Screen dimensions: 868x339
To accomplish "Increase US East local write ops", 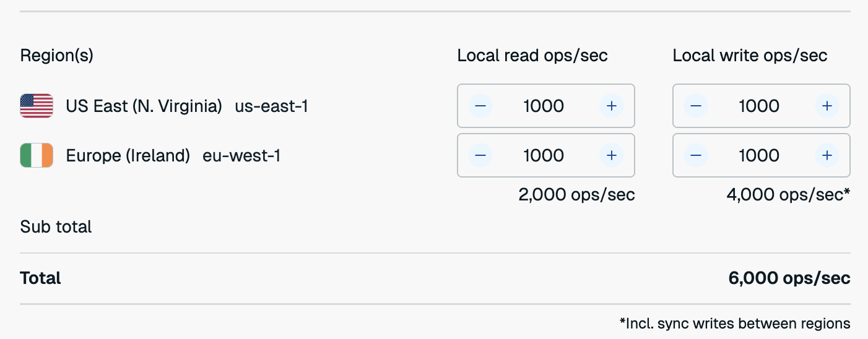I will point(827,106).
